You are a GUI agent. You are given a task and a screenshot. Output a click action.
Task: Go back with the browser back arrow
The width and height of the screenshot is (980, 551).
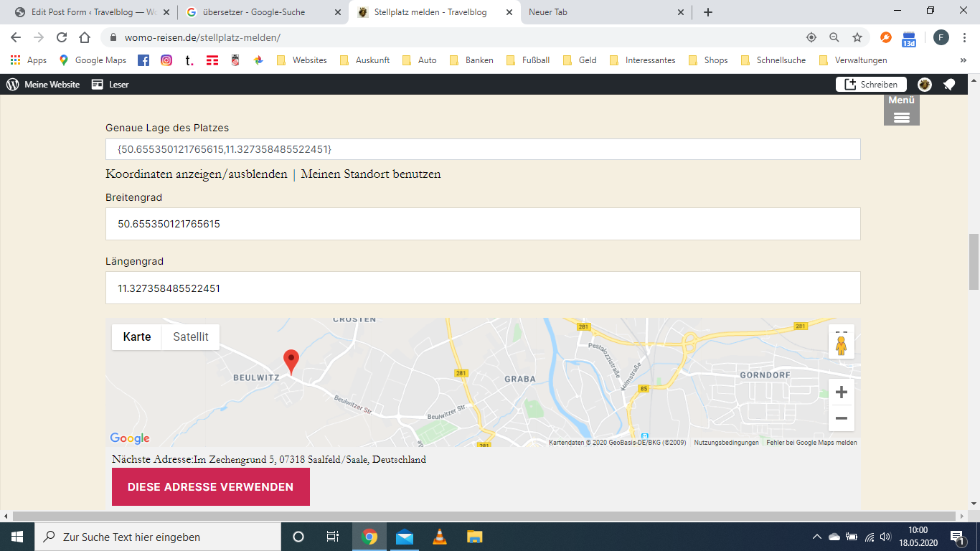[16, 37]
